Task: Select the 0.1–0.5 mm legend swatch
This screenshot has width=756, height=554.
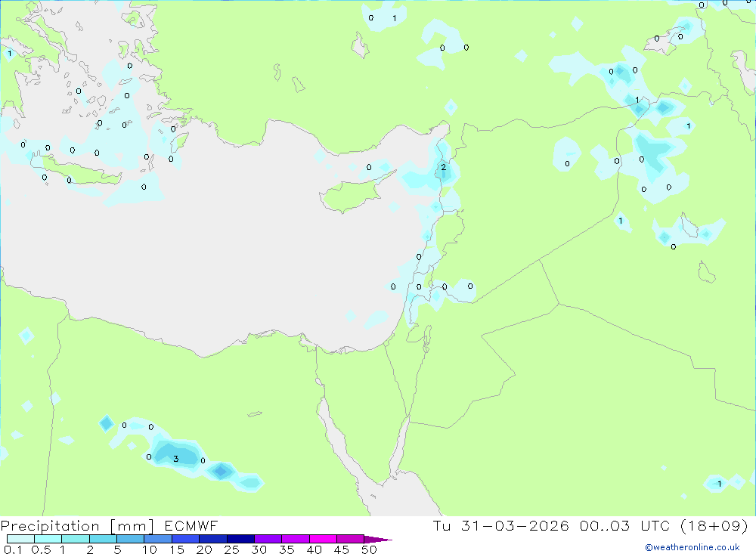Action: click(20, 539)
